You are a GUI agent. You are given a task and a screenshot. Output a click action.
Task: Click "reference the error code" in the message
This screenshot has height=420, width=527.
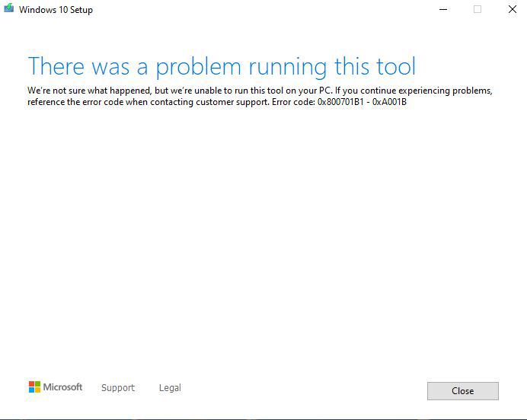(x=75, y=102)
